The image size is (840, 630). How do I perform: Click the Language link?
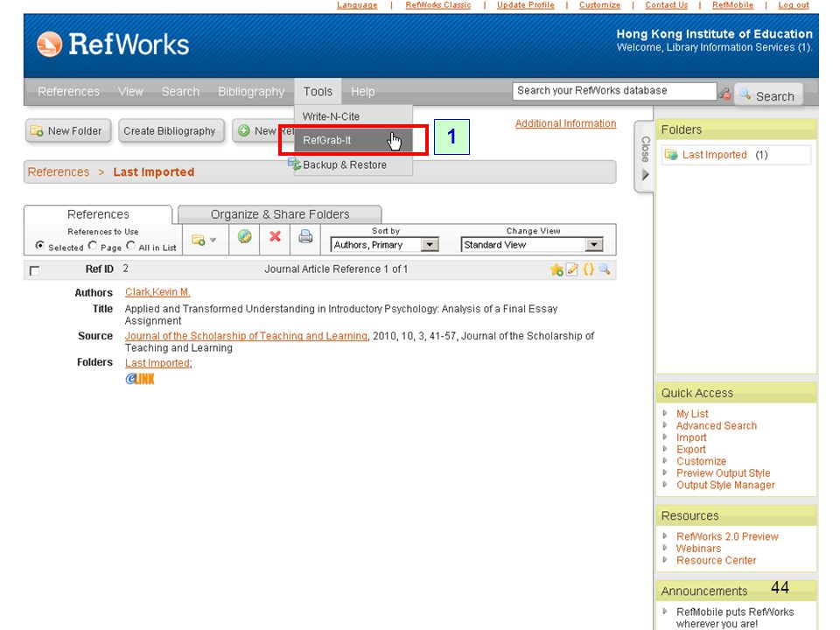pyautogui.click(x=357, y=5)
